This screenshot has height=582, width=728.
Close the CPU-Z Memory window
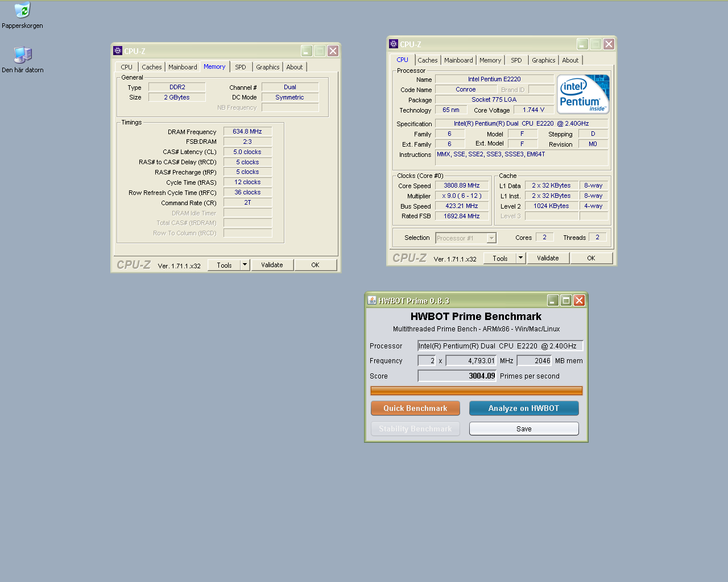tap(333, 51)
